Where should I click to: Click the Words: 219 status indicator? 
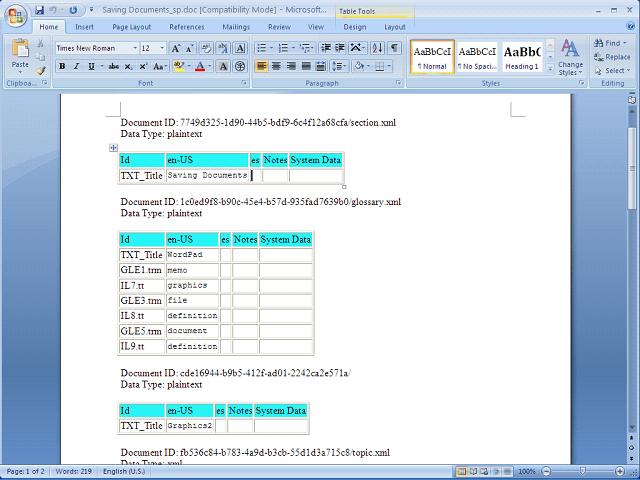73,471
